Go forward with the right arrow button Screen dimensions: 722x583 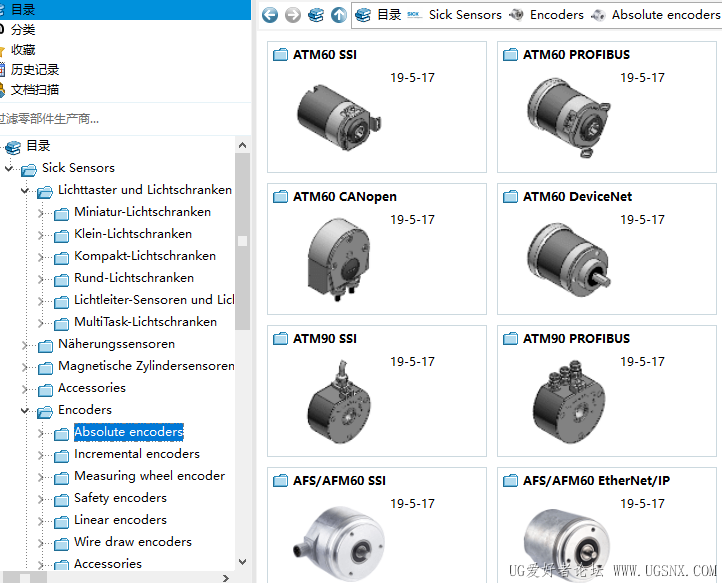point(293,15)
